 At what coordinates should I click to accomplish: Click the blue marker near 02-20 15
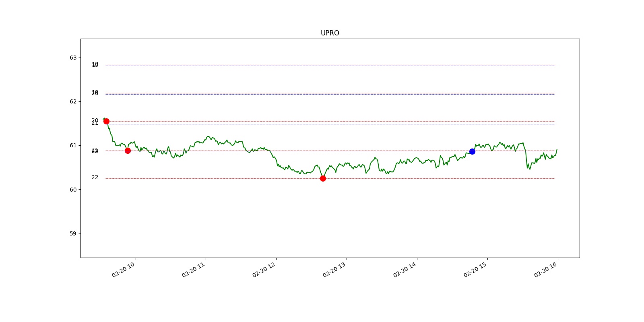tap(472, 151)
